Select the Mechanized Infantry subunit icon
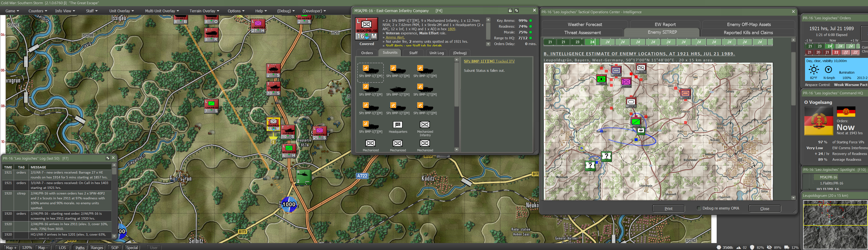Viewport: 868px width, 250px height. tap(425, 125)
